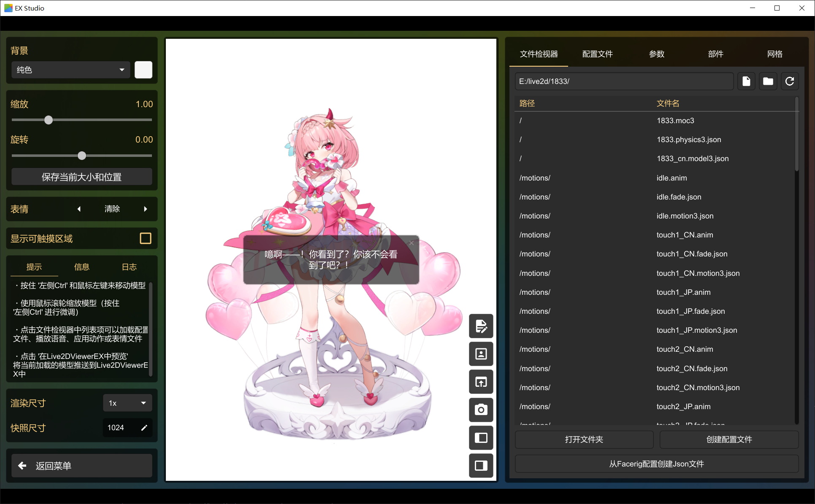Click the file list vertical scrollbar

click(x=797, y=134)
